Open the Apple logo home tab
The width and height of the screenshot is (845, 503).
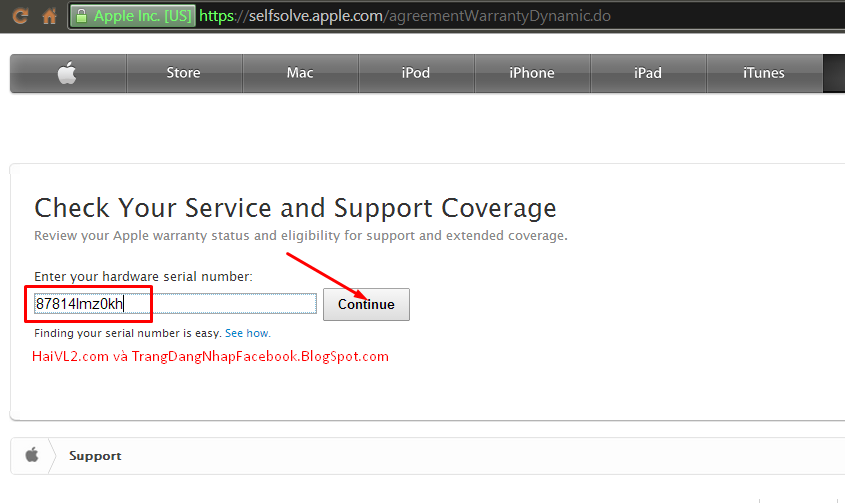coord(68,73)
